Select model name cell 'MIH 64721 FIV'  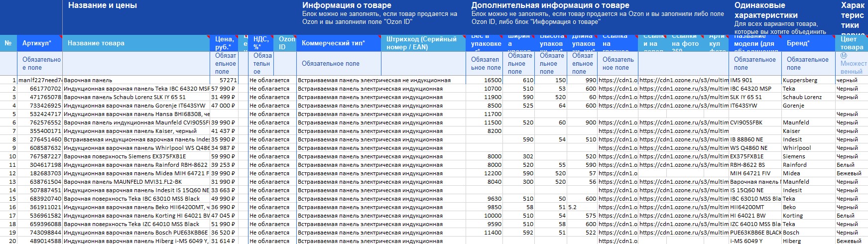pos(755,173)
